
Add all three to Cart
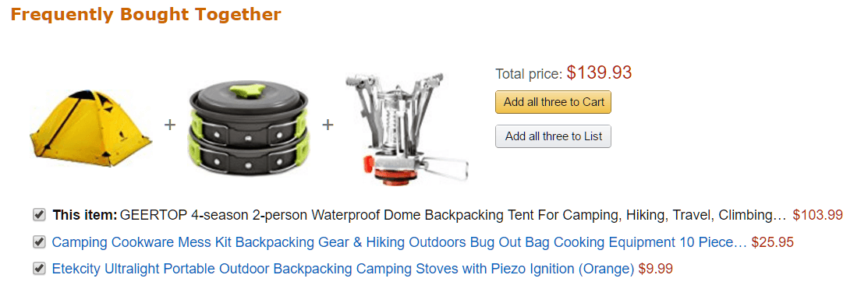[553, 102]
